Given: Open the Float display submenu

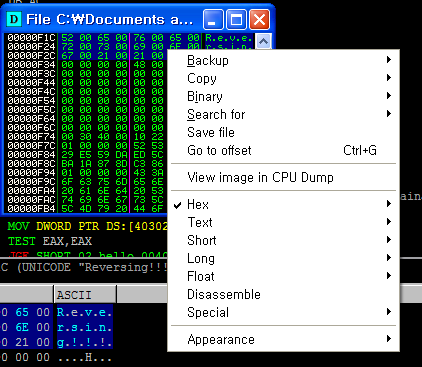Looking at the screenshot, I should 283,276.
